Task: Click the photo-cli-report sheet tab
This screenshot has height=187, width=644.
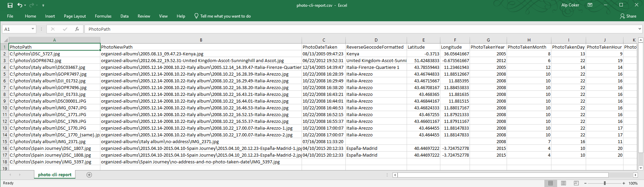Action: point(55,175)
